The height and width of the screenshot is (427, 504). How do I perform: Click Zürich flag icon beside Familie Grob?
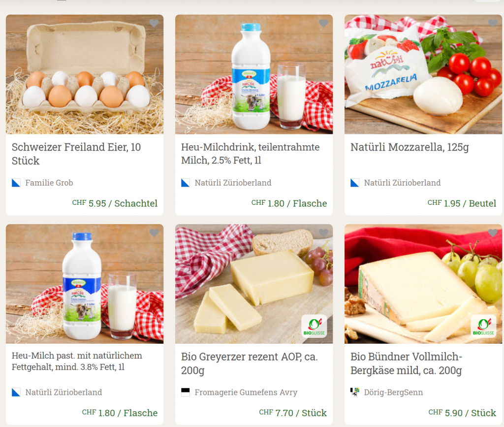[16, 183]
